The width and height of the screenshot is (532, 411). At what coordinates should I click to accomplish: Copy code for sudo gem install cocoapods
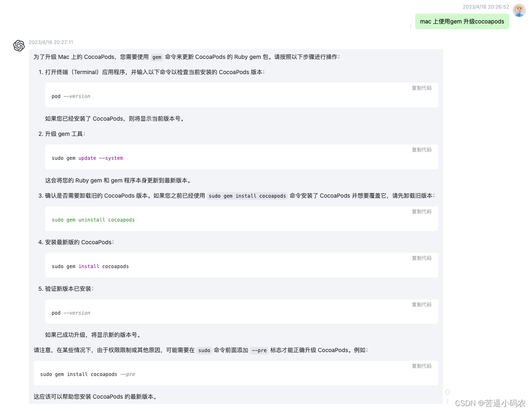click(x=422, y=258)
